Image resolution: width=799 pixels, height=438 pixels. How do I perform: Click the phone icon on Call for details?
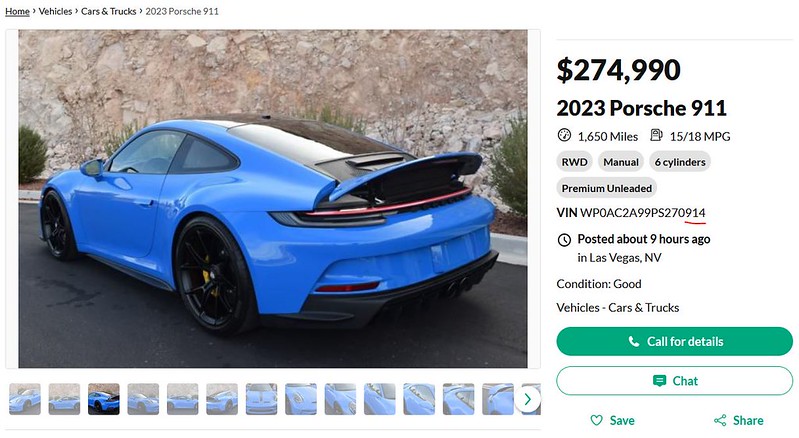click(x=633, y=341)
